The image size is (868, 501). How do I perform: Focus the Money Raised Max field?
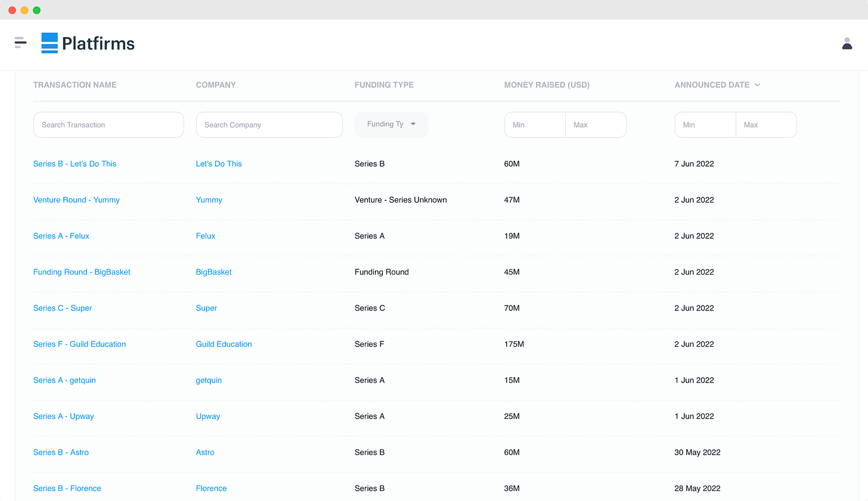tap(596, 125)
